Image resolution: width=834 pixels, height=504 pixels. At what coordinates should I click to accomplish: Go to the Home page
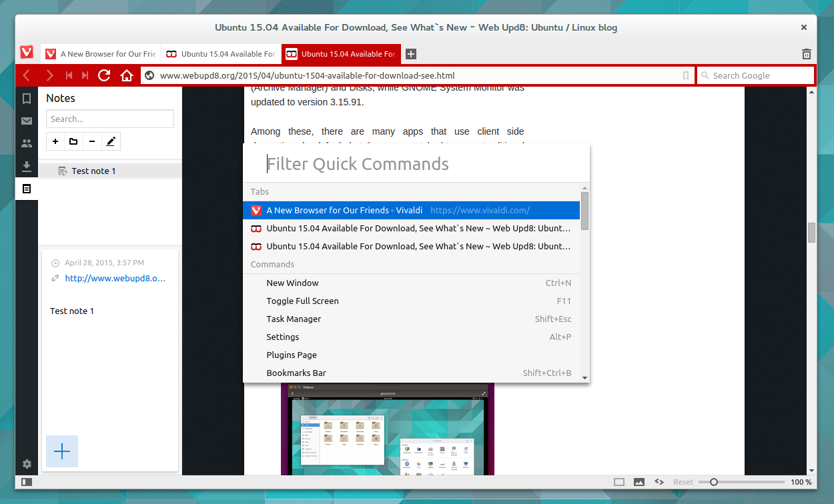click(x=127, y=75)
